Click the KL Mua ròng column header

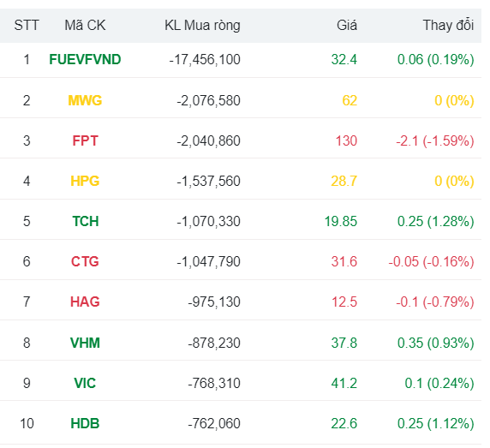(202, 26)
